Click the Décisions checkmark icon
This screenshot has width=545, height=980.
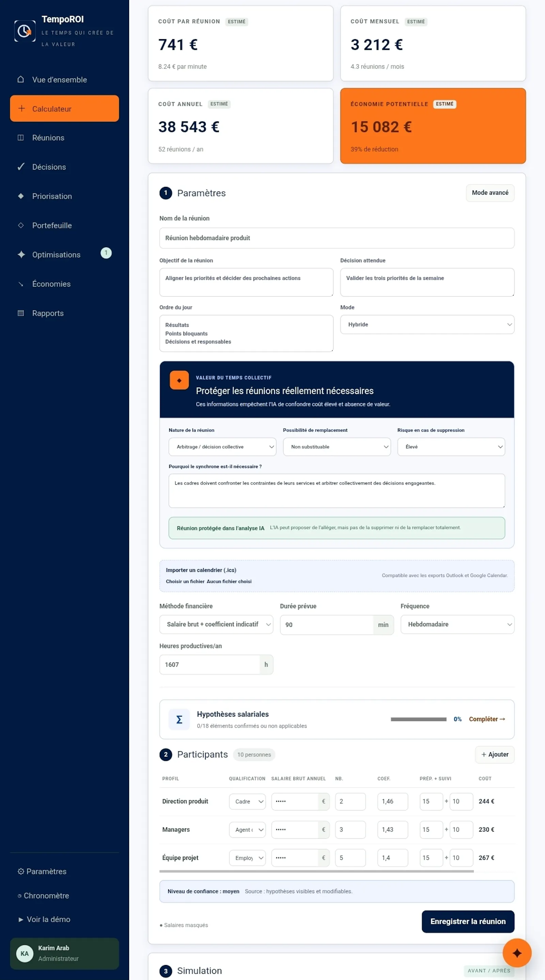click(x=21, y=167)
